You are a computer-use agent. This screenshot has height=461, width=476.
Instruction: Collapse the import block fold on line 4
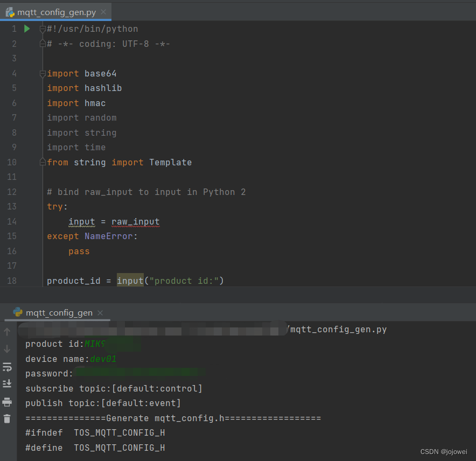pos(43,74)
